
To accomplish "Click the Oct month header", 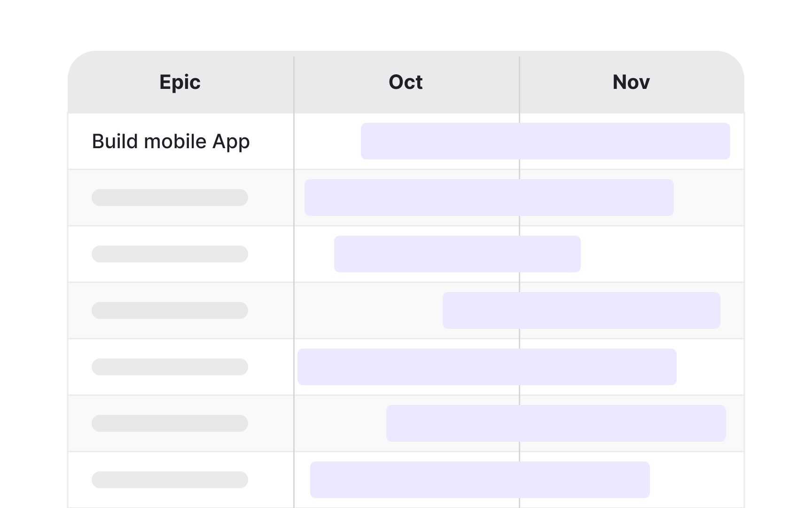I will coord(406,82).
